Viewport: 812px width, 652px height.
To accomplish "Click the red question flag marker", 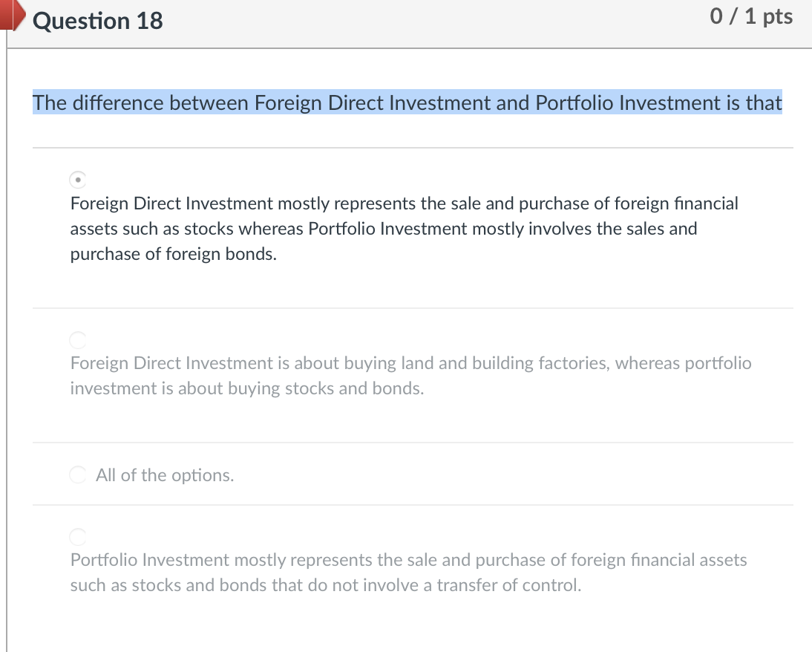I will (x=11, y=16).
